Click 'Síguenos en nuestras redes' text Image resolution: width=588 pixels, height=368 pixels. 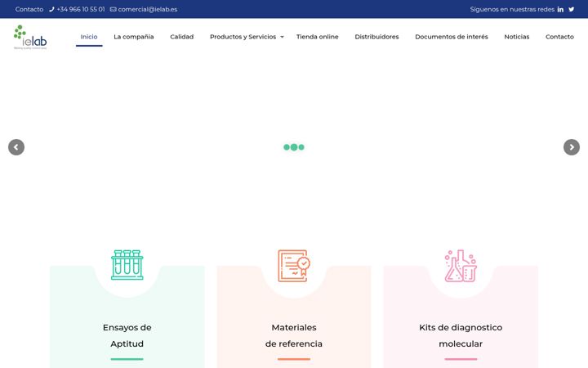pyautogui.click(x=512, y=9)
